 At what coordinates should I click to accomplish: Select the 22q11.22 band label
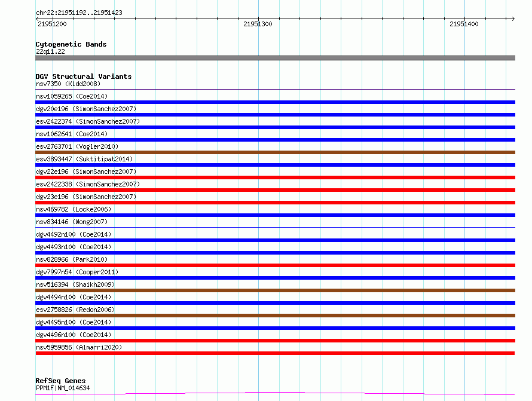coord(50,51)
